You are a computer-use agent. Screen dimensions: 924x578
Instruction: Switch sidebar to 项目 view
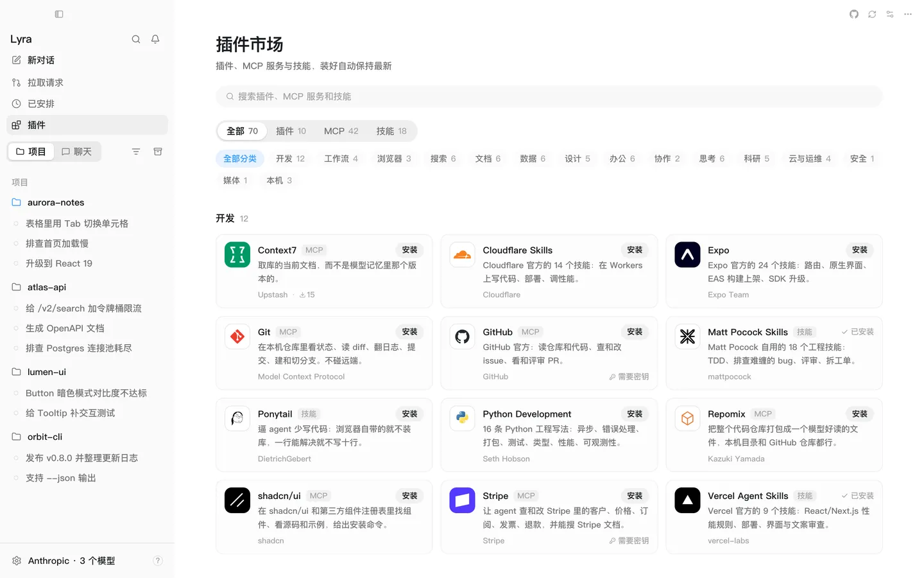click(31, 152)
